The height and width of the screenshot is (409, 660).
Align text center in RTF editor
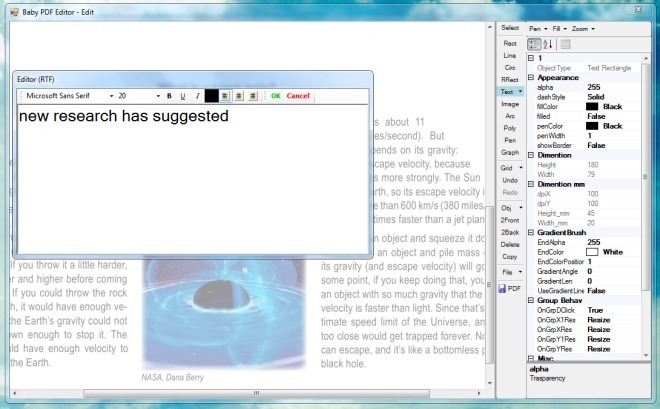coord(239,96)
